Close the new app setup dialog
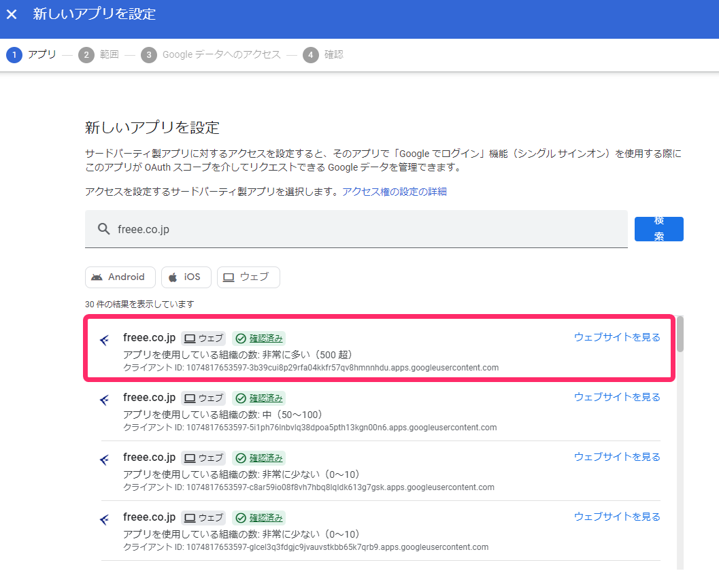 point(12,14)
